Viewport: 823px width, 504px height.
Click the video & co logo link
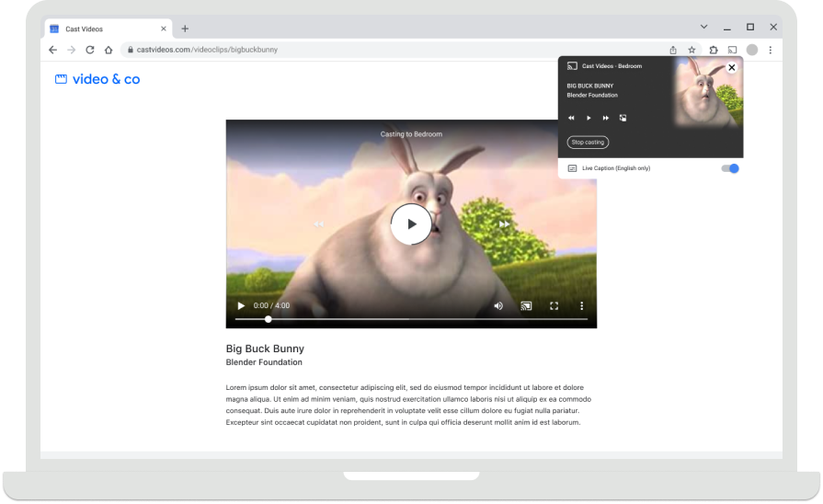click(x=97, y=79)
